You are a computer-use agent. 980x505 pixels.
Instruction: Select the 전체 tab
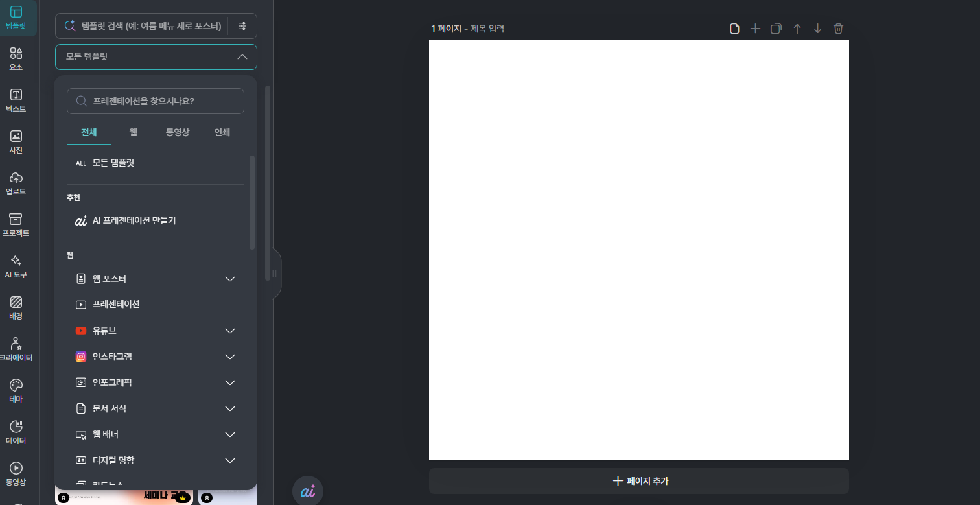click(x=89, y=132)
